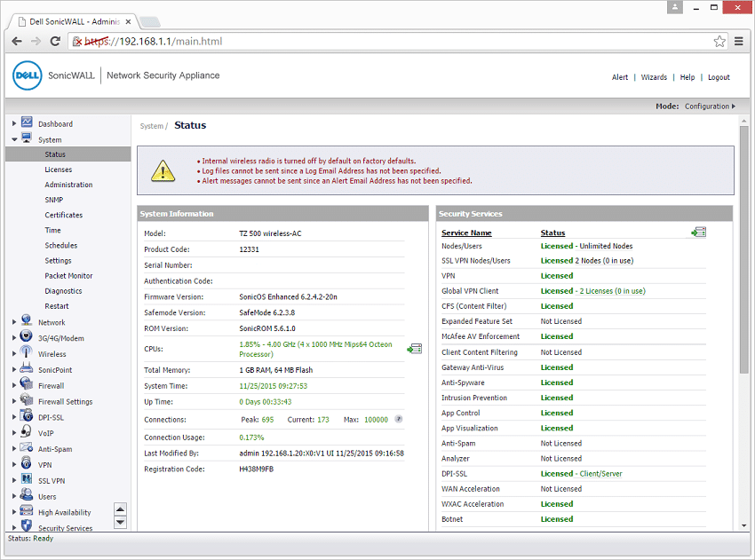Expand the Dashboard tree node arrow
Screen dimensions: 755x560
coord(14,123)
